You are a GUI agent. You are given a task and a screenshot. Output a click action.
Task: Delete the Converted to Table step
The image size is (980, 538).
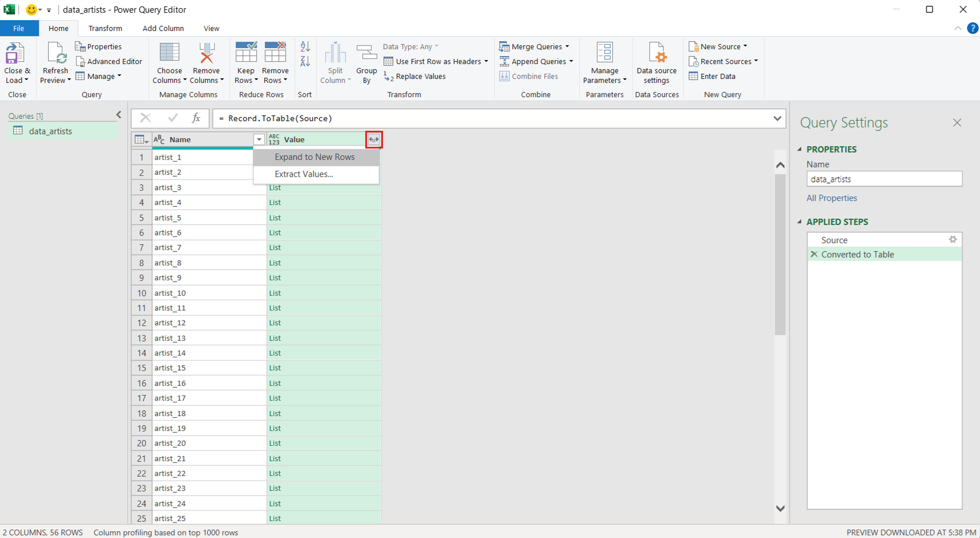(x=814, y=254)
